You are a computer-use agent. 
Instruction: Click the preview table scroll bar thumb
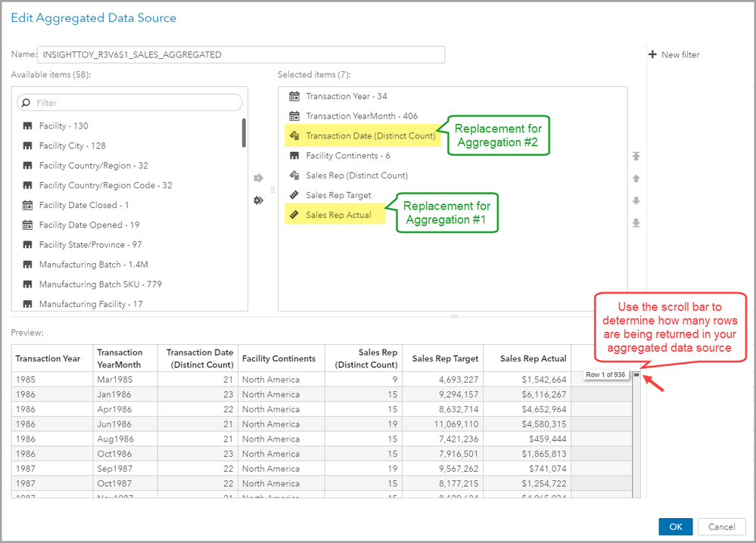[x=636, y=375]
